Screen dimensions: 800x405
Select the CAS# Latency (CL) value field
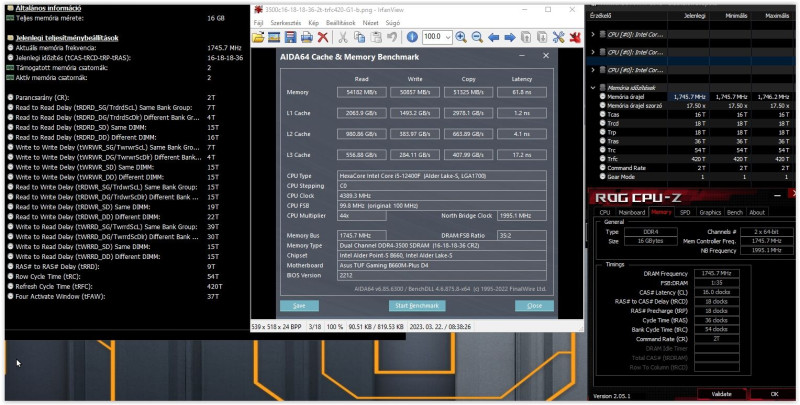click(717, 292)
